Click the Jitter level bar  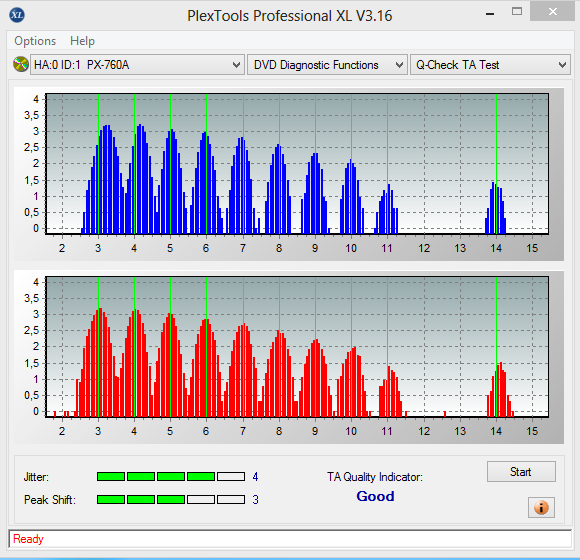click(171, 476)
